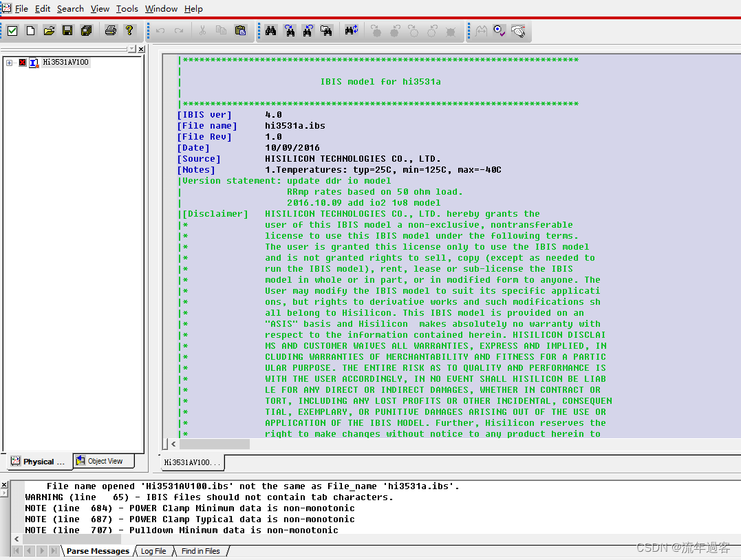Paste with the clipboard icon
The width and height of the screenshot is (741, 560).
(x=241, y=31)
